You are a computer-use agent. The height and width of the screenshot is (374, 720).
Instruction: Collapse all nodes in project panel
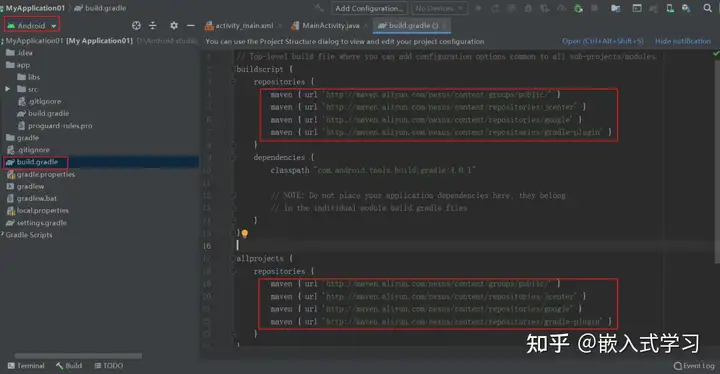click(153, 26)
